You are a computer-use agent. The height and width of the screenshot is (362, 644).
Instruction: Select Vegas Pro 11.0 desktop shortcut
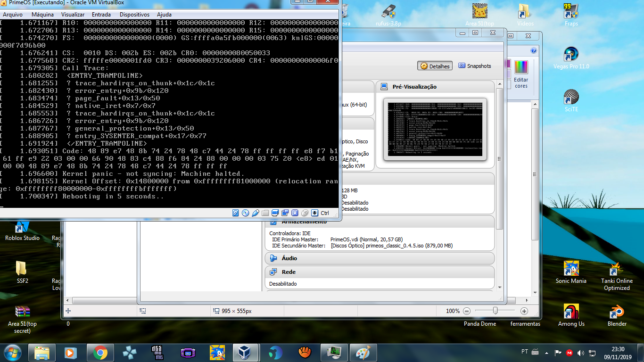[571, 58]
